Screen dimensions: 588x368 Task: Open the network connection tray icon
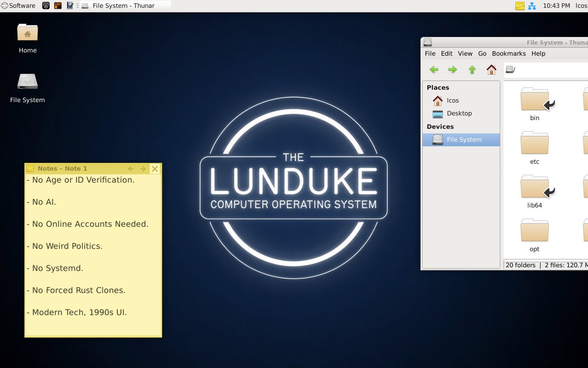[532, 6]
